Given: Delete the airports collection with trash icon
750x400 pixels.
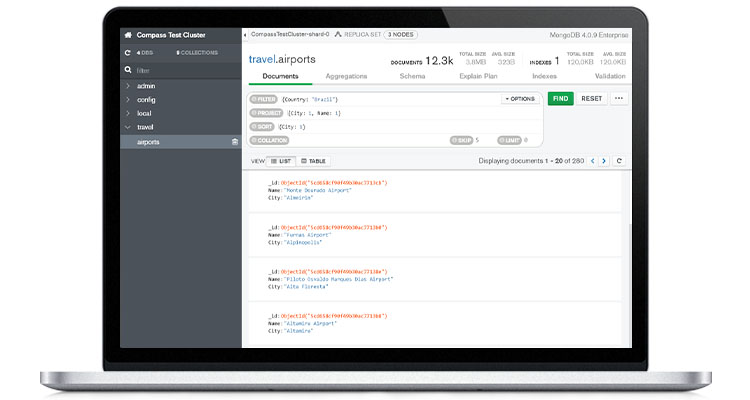Looking at the screenshot, I should 235,142.
